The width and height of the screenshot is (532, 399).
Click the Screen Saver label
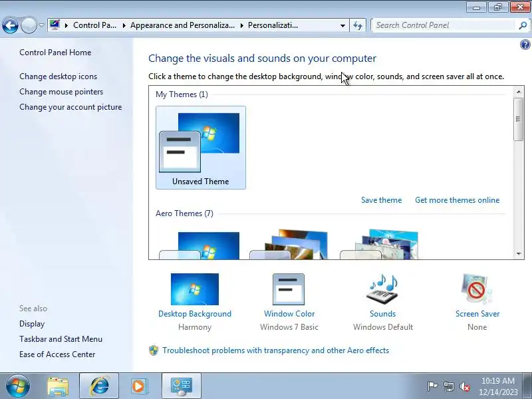[477, 314]
